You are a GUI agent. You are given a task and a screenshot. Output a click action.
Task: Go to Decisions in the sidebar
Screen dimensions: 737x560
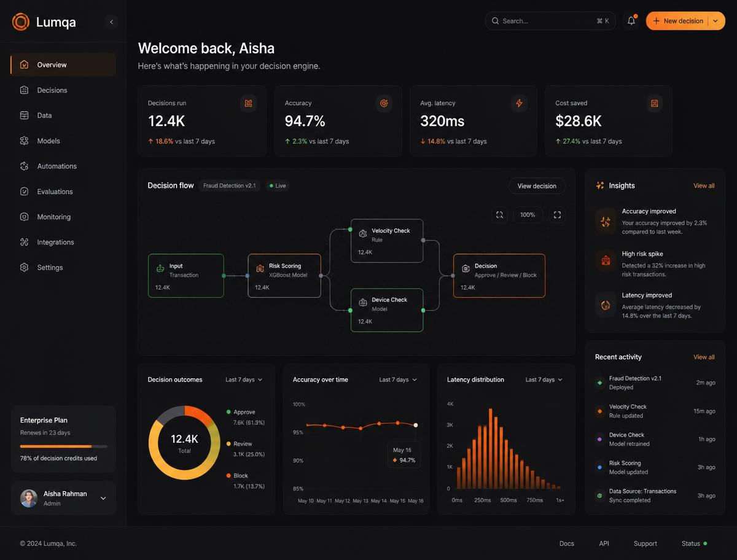63,90
